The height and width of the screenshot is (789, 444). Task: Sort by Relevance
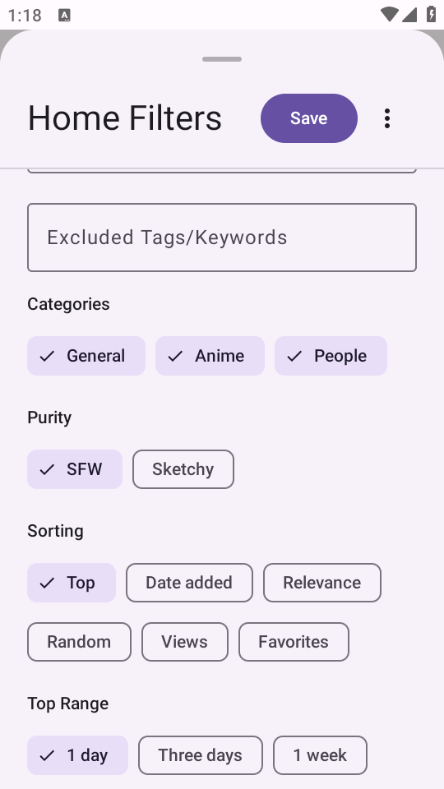322,583
